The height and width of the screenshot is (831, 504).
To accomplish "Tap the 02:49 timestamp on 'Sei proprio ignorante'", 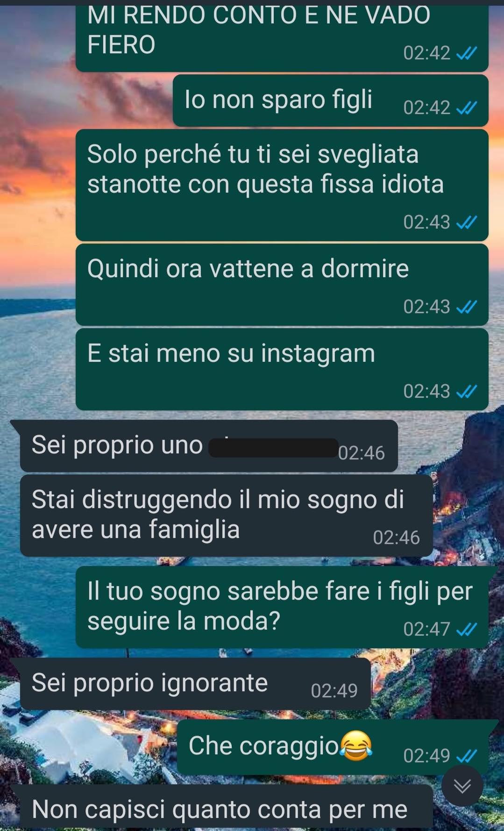I will pyautogui.click(x=334, y=691).
